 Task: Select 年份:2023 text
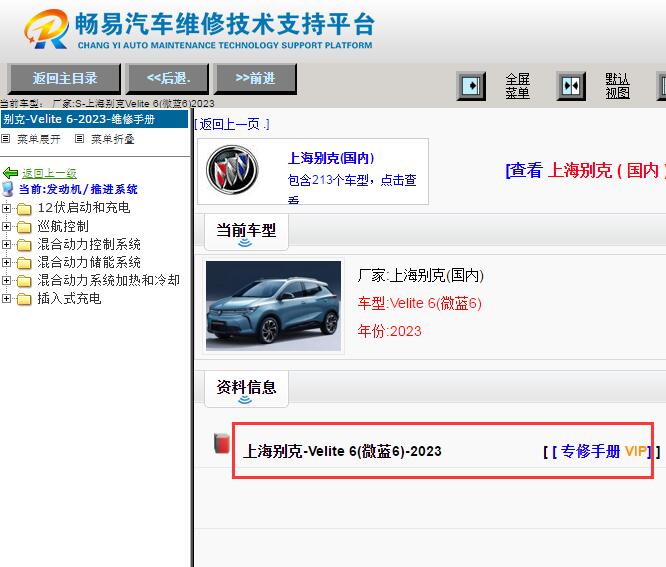[389, 331]
